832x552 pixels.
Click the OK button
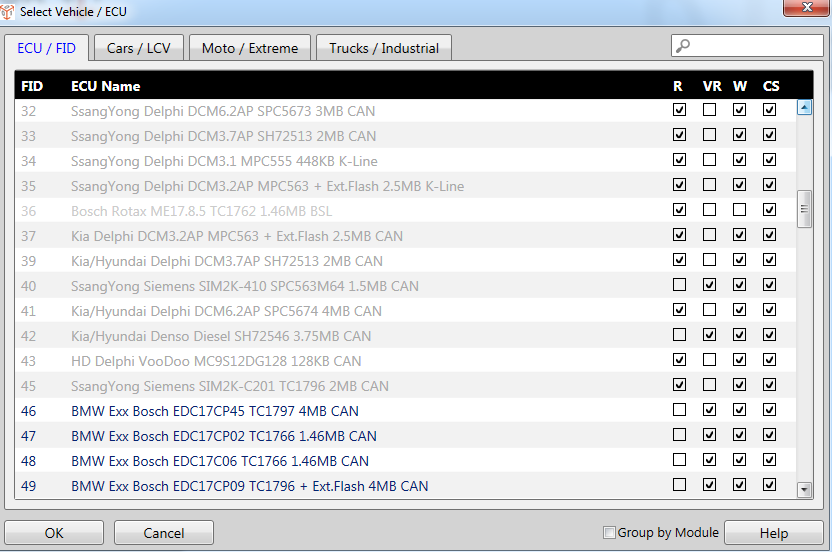[x=54, y=532]
